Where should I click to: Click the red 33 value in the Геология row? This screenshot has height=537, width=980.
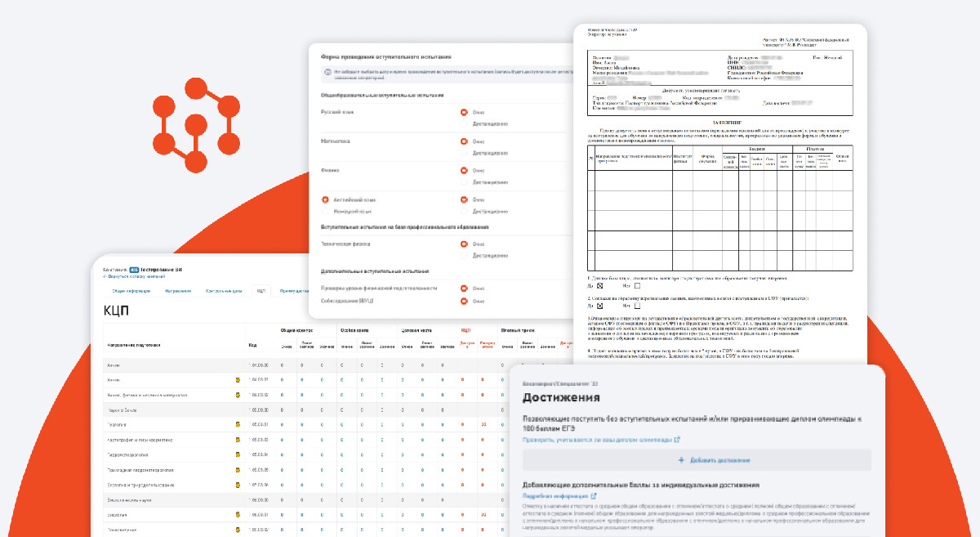(x=484, y=424)
